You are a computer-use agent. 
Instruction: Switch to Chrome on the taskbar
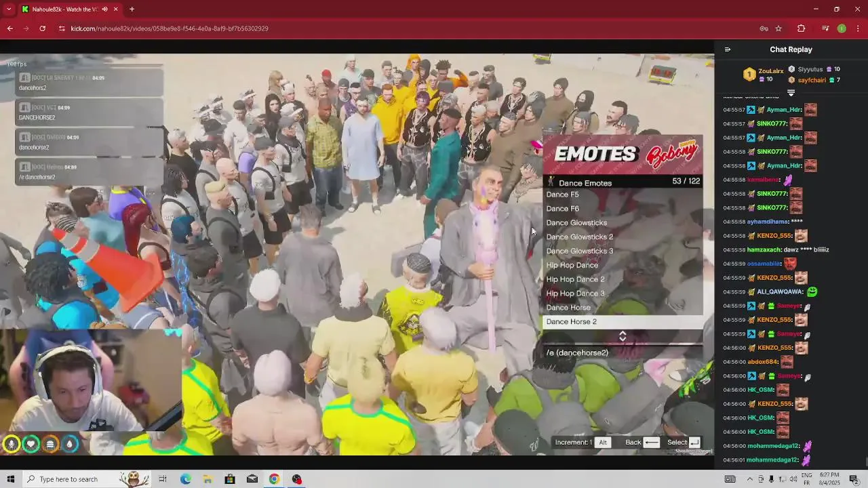[x=274, y=479]
